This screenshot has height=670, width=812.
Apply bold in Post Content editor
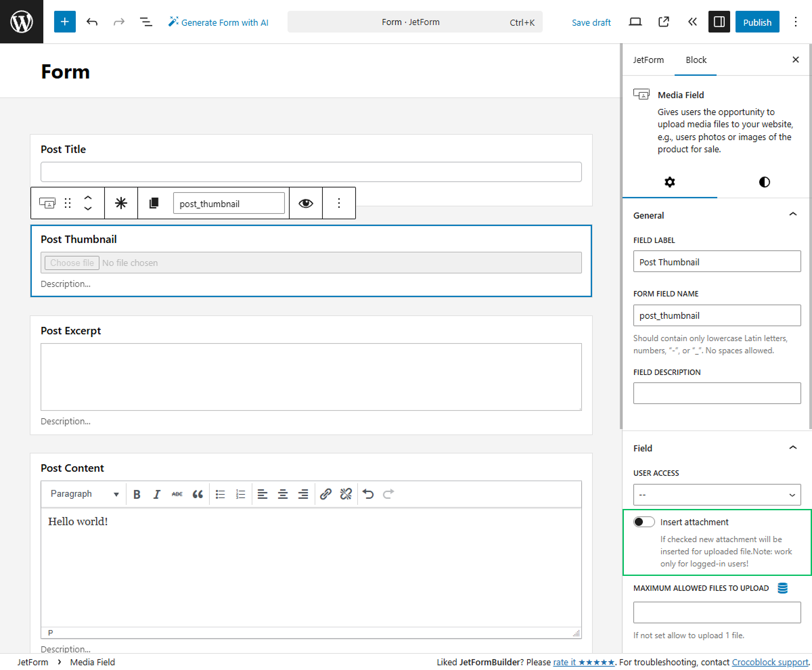click(x=137, y=494)
